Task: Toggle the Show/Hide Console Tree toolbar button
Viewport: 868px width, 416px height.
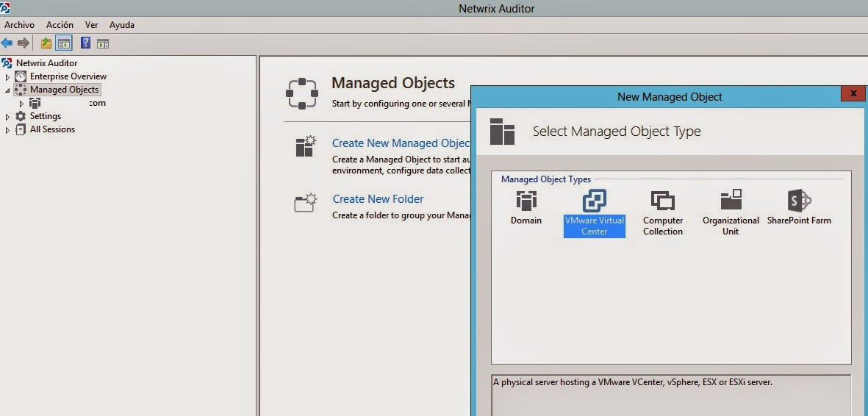Action: tap(64, 43)
